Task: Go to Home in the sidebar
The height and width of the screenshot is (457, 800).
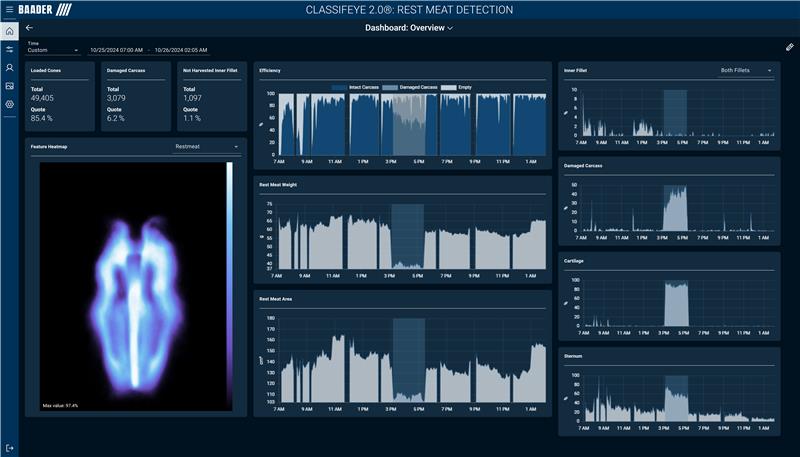Action: (x=10, y=31)
